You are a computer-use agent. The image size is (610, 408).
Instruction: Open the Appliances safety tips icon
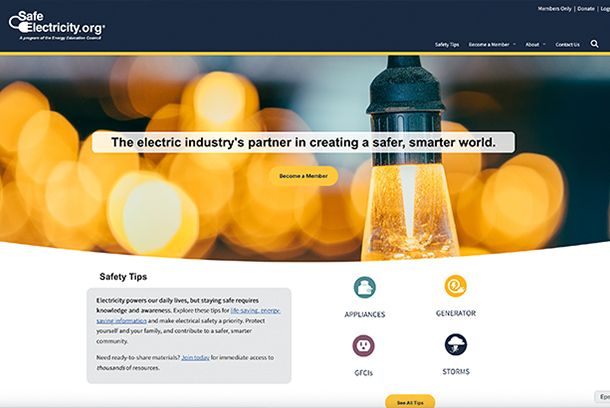tap(365, 287)
